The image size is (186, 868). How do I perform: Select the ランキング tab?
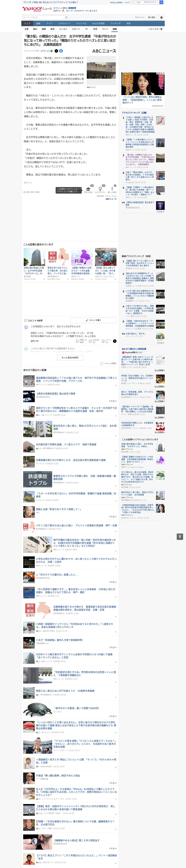click(115, 24)
